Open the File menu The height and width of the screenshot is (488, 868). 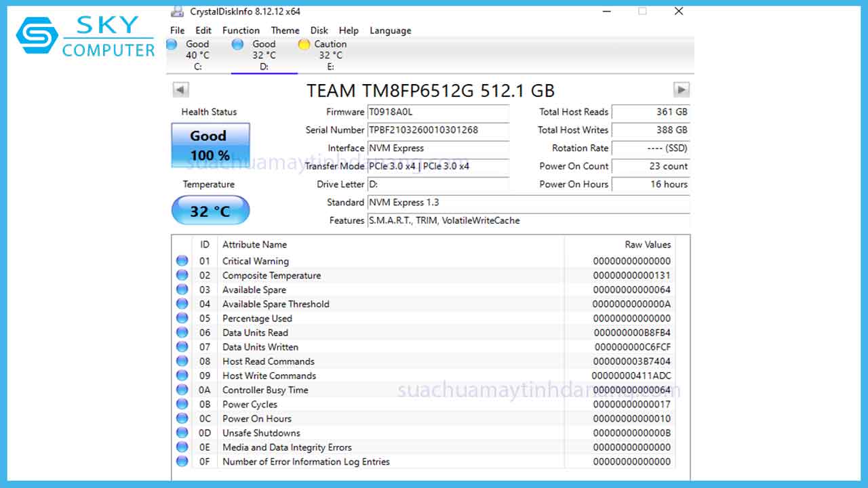pyautogui.click(x=178, y=30)
